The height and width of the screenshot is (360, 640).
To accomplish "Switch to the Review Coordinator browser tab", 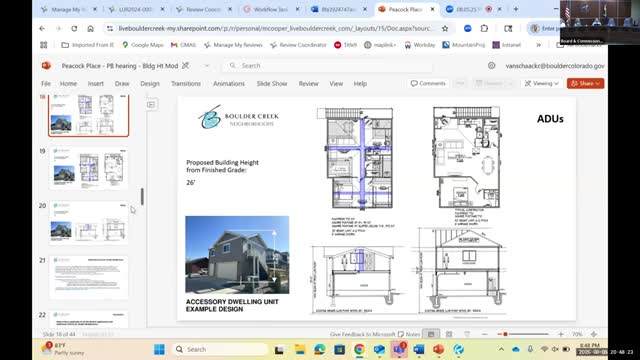I will 204,9.
